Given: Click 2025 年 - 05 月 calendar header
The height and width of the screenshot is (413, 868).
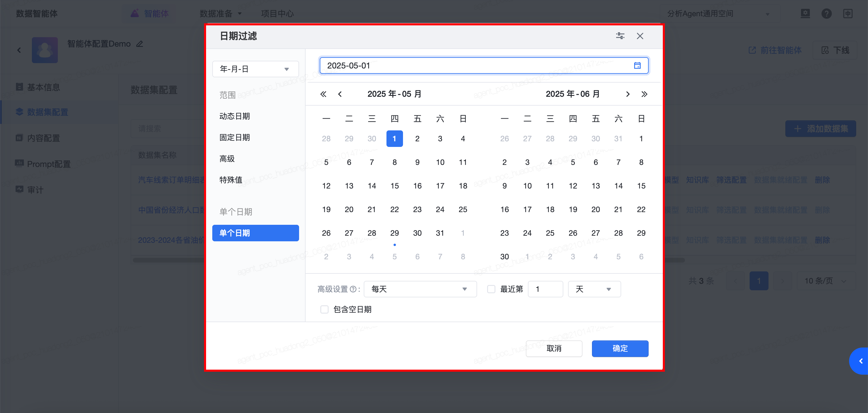Looking at the screenshot, I should (x=394, y=94).
